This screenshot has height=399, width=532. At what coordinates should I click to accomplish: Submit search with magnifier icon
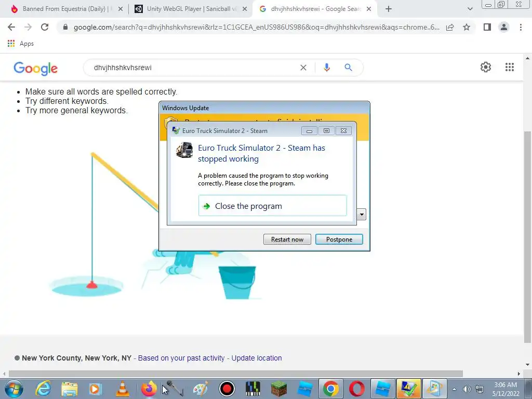[348, 68]
